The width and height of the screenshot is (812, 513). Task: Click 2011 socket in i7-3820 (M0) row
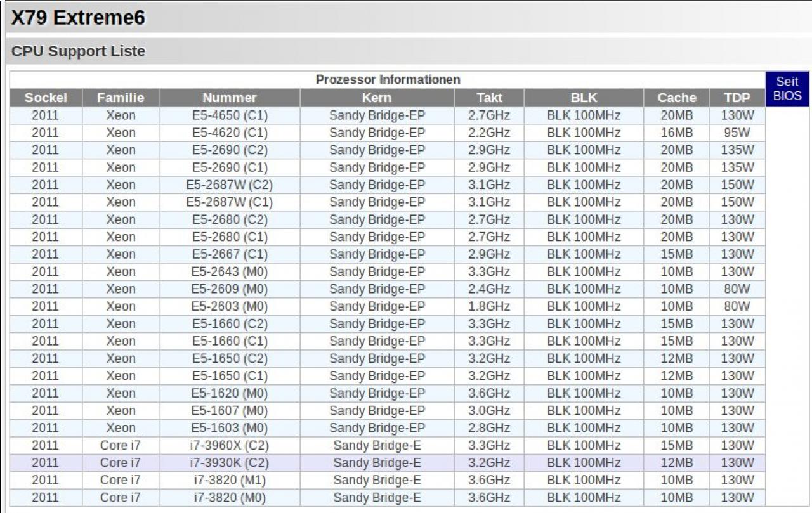coord(45,497)
